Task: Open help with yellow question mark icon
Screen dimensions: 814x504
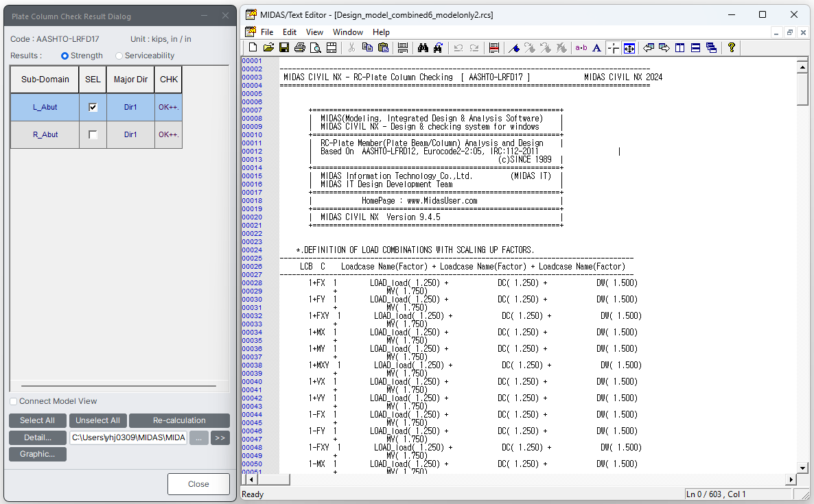Action: pyautogui.click(x=731, y=48)
